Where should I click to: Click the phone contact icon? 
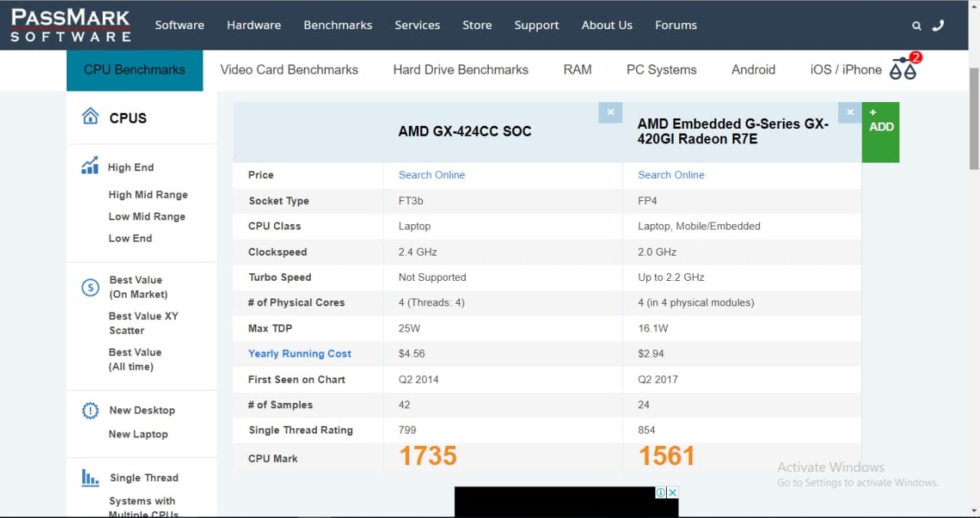[x=938, y=25]
